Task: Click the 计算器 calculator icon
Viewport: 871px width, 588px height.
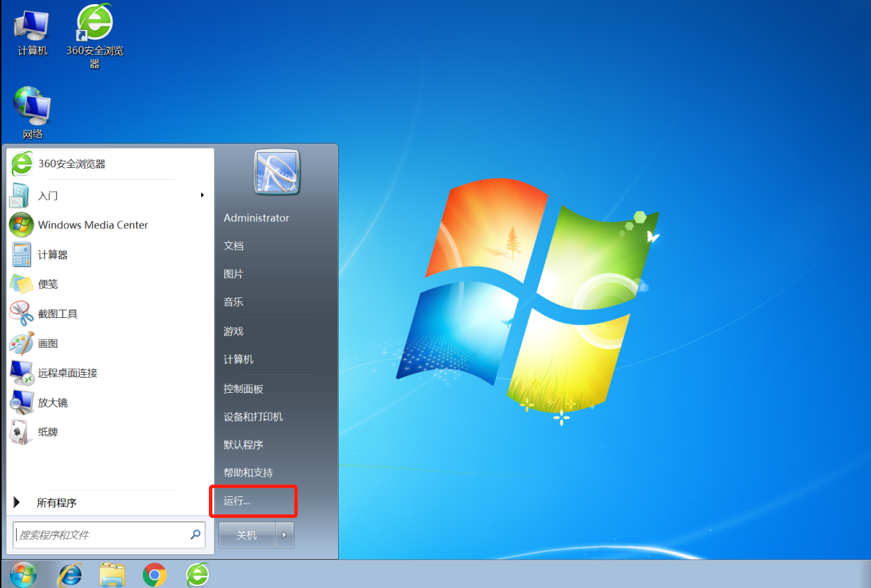Action: pyautogui.click(x=21, y=255)
